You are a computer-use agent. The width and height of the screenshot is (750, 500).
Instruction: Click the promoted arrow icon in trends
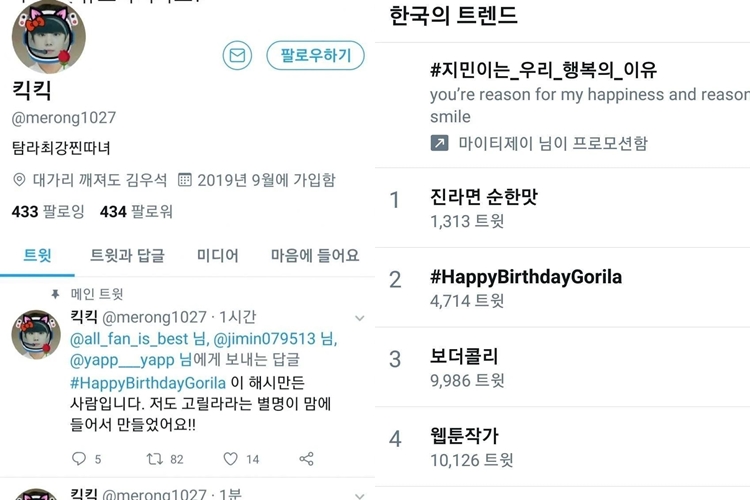[x=439, y=143]
